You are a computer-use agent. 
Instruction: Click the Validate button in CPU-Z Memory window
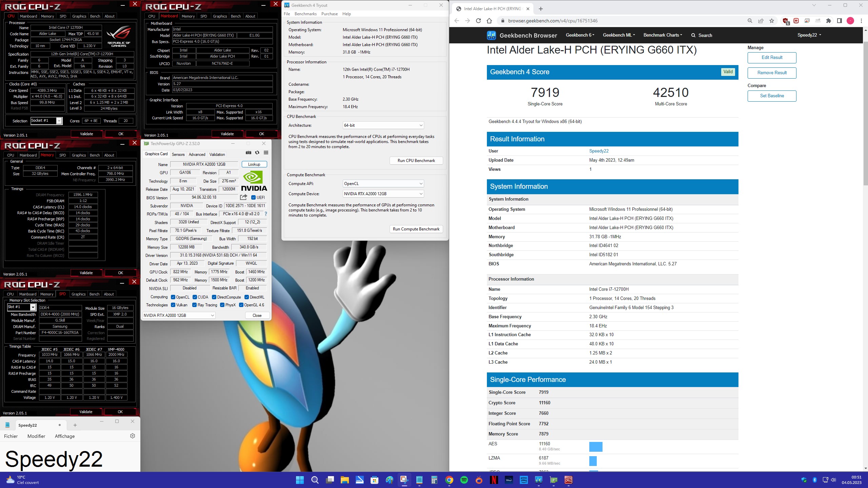86,273
